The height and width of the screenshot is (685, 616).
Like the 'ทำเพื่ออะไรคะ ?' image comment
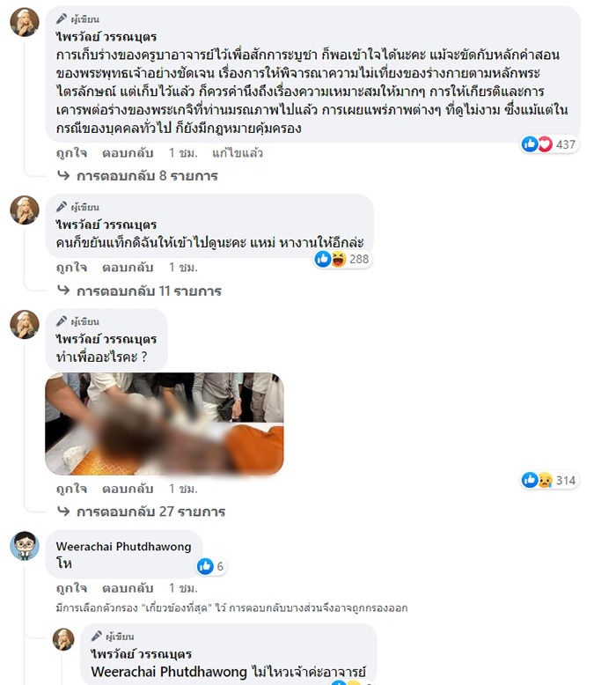(x=71, y=489)
